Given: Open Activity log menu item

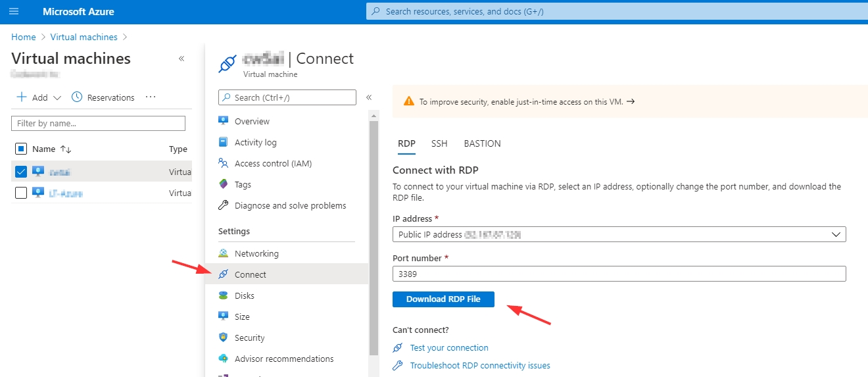Looking at the screenshot, I should tap(256, 142).
